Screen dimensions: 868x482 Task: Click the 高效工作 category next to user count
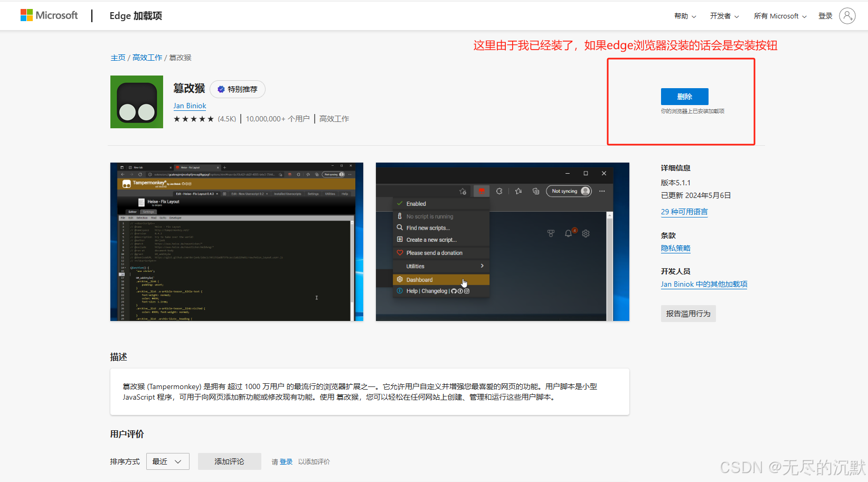point(334,119)
